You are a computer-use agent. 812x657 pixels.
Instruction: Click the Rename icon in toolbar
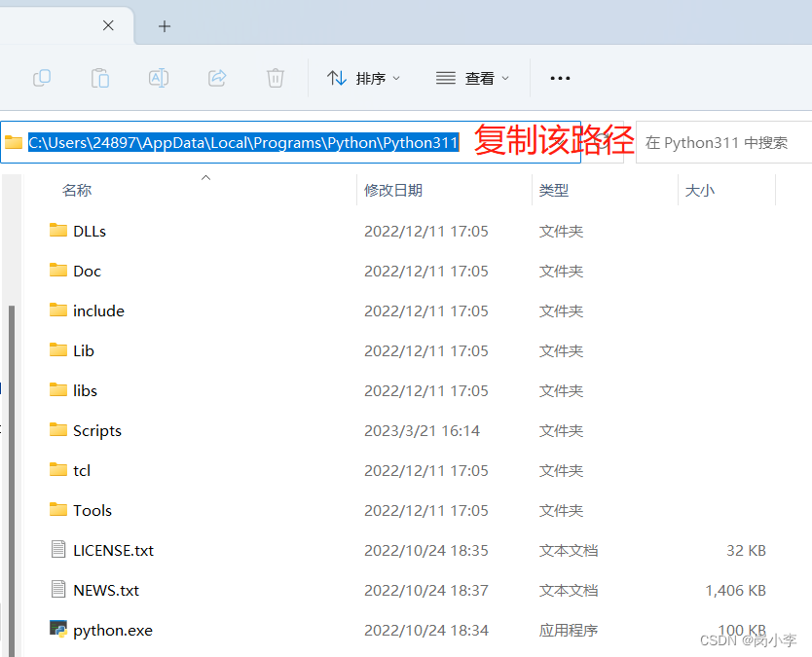pos(159,78)
